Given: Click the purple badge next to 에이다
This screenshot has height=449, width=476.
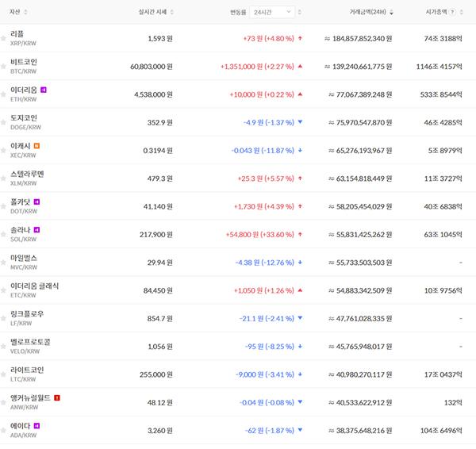Looking at the screenshot, I should point(36,426).
